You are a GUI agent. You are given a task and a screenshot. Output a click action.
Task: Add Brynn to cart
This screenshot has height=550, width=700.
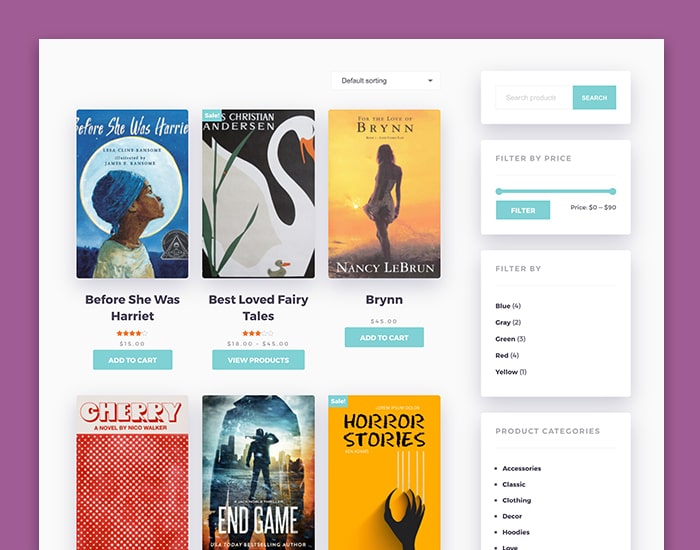[x=384, y=338]
